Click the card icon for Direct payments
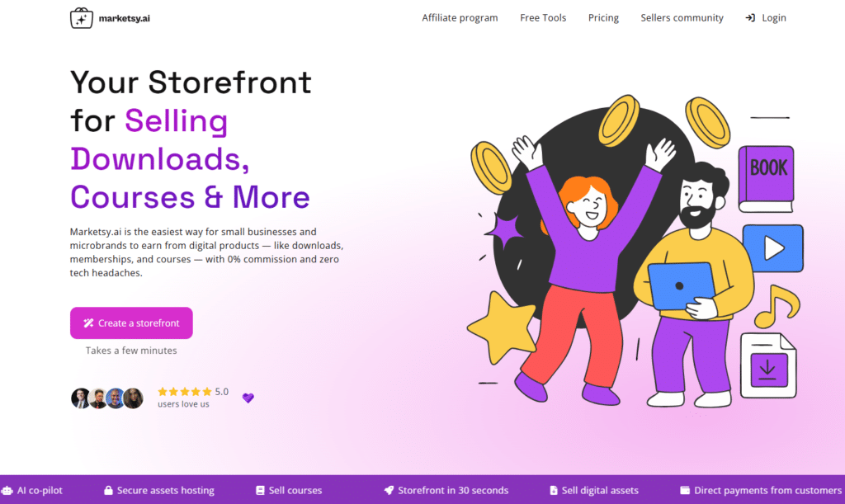The height and width of the screenshot is (504, 845). 685,491
